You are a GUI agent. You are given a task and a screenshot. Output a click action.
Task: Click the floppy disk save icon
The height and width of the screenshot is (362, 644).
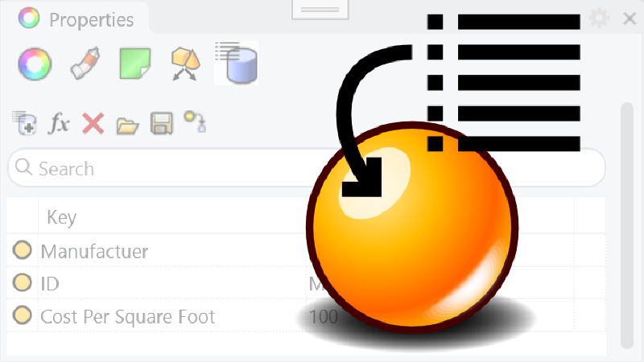click(x=162, y=124)
